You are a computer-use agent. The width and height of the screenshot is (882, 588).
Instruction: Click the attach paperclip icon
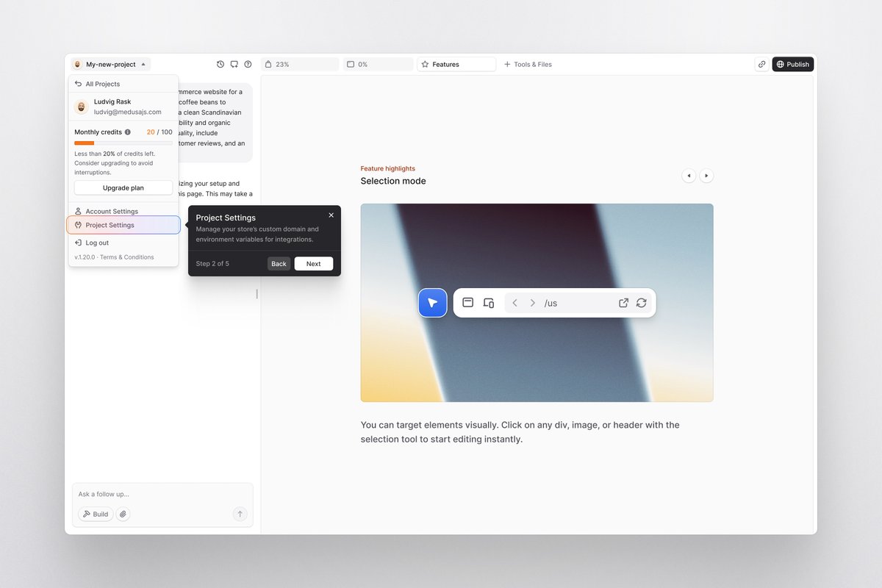[x=123, y=514]
